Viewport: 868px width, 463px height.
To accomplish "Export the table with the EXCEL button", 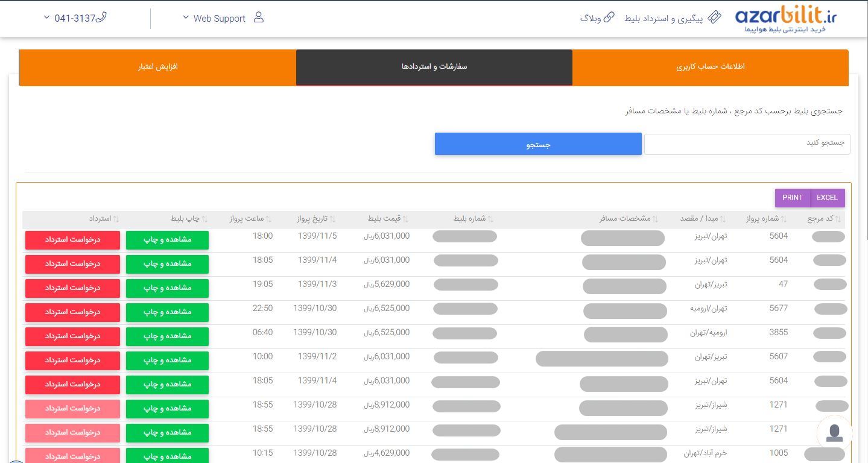I will 827,198.
